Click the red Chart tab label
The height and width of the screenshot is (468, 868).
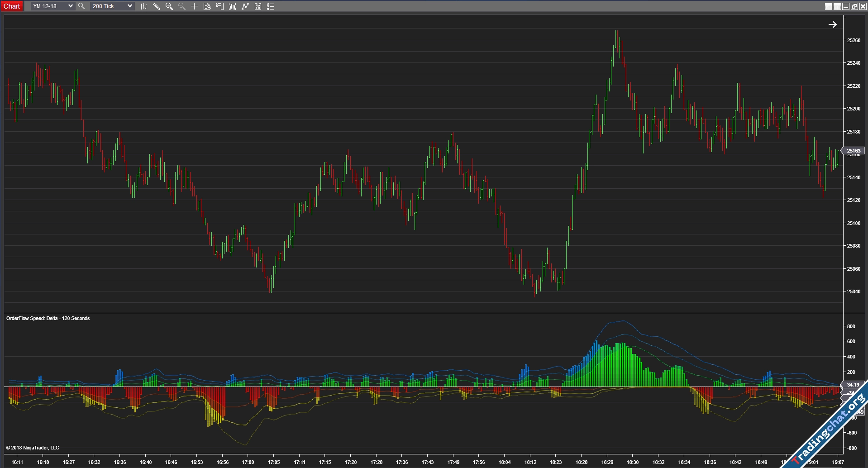click(12, 6)
